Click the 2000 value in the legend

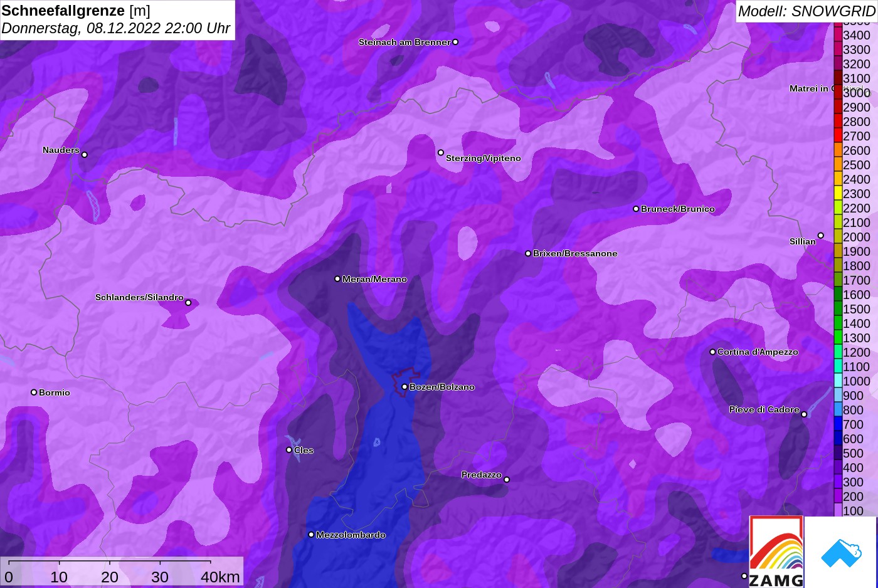click(857, 237)
